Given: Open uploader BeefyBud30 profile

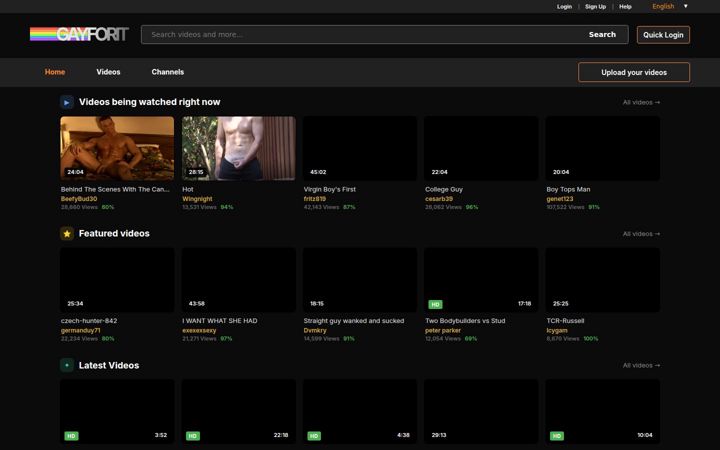Looking at the screenshot, I should [79, 199].
